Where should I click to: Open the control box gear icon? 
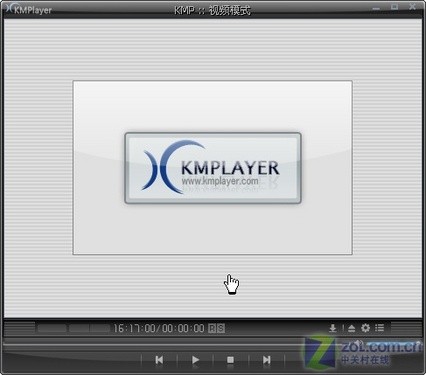click(366, 328)
